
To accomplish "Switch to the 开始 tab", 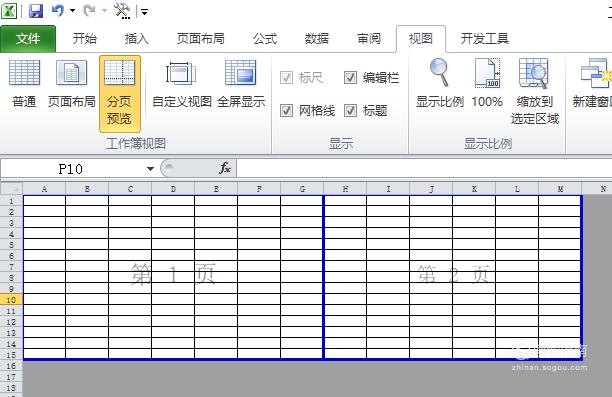I will (84, 39).
